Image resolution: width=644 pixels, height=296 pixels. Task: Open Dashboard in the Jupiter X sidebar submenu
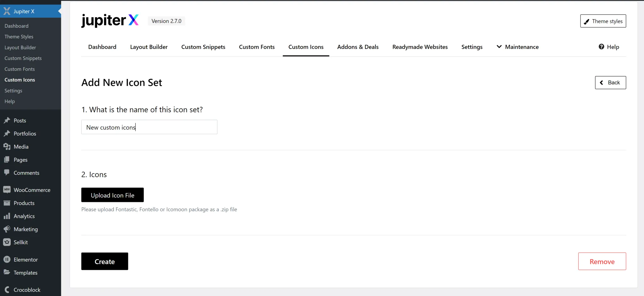click(16, 26)
